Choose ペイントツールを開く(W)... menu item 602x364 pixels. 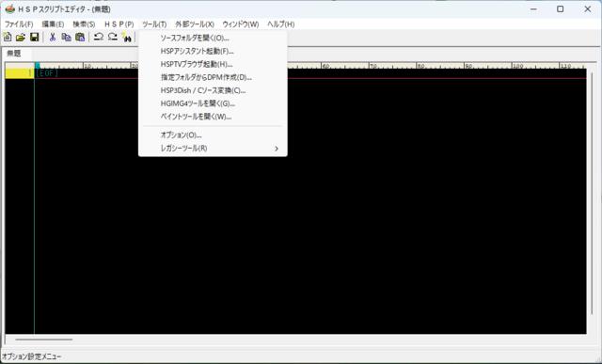213,117
